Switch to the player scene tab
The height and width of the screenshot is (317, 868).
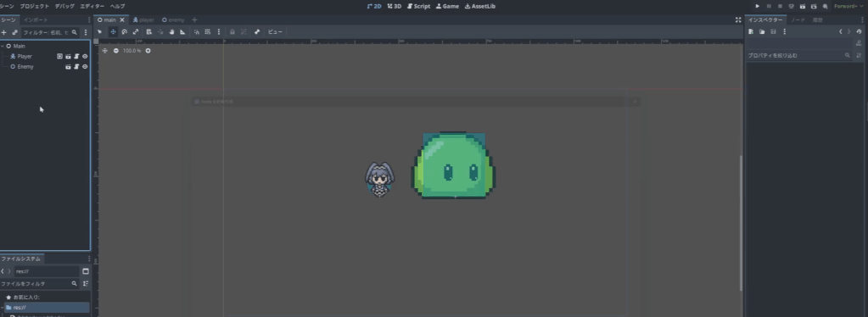pyautogui.click(x=143, y=19)
